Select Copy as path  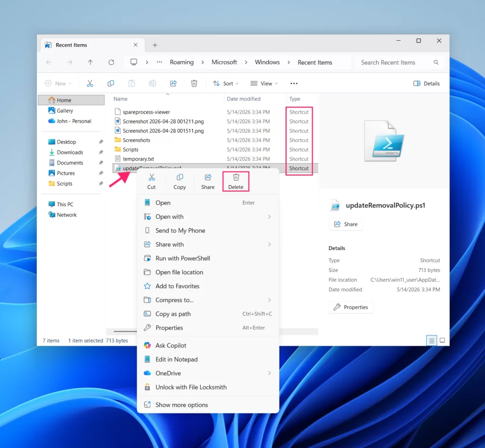pyautogui.click(x=208, y=314)
